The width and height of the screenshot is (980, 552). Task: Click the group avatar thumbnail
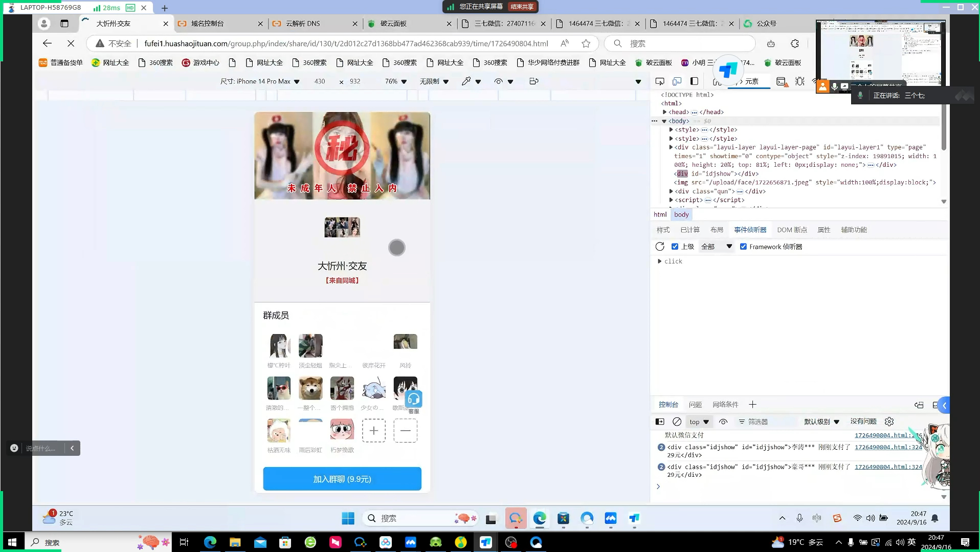click(342, 227)
